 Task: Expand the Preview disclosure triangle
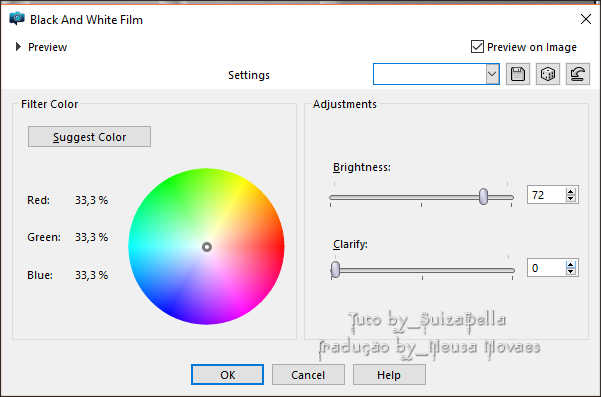click(18, 47)
